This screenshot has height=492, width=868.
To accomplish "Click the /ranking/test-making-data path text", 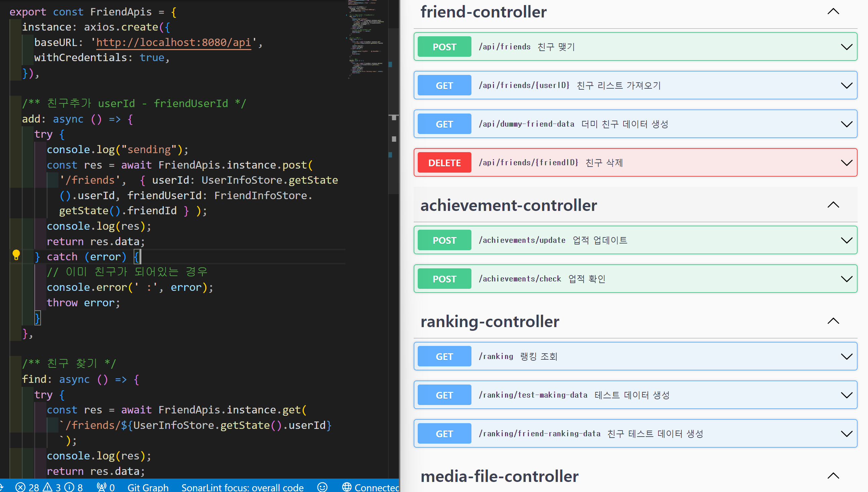I will coord(533,395).
